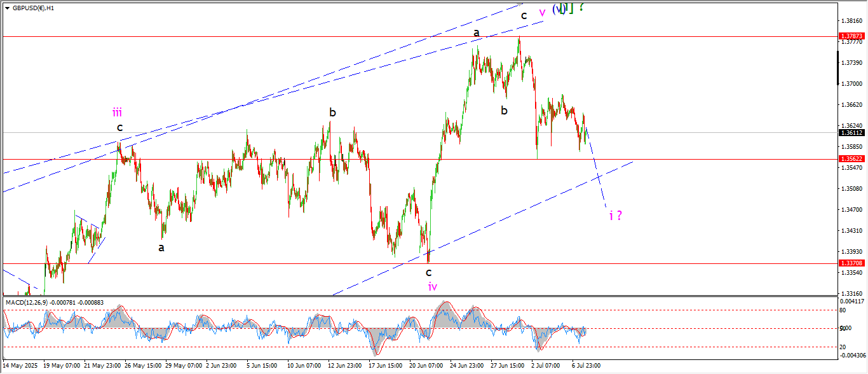Select the red 1.35622 price level tag
868x374 pixels.
851,159
